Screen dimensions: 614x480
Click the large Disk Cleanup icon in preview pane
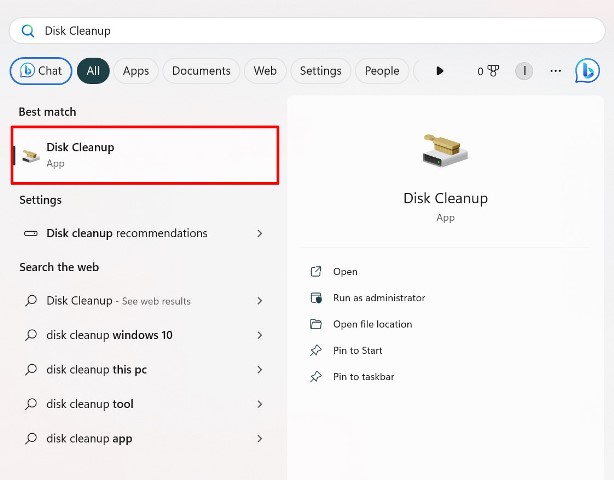point(445,150)
